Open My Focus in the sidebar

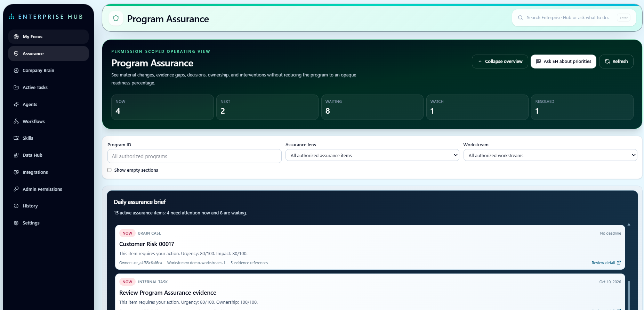48,36
